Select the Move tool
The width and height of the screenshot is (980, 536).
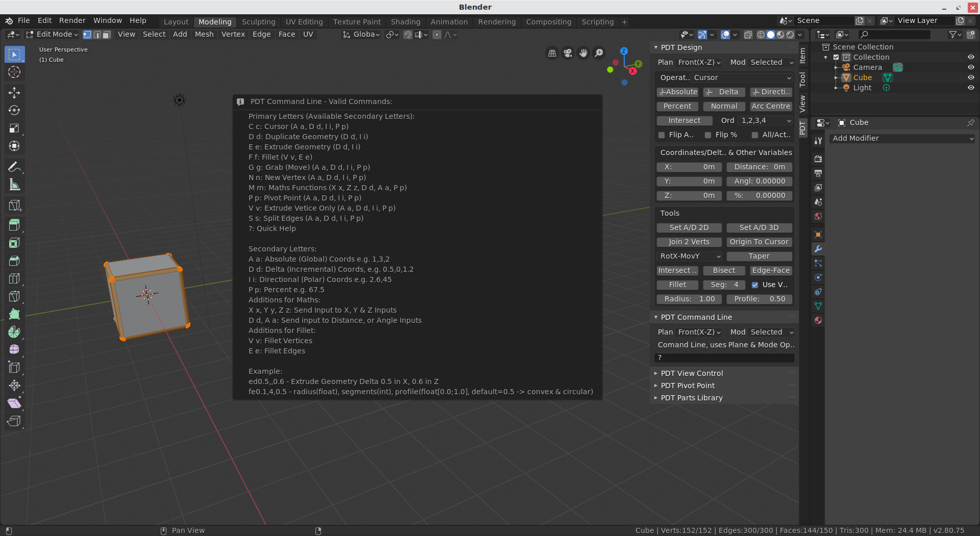tap(14, 92)
